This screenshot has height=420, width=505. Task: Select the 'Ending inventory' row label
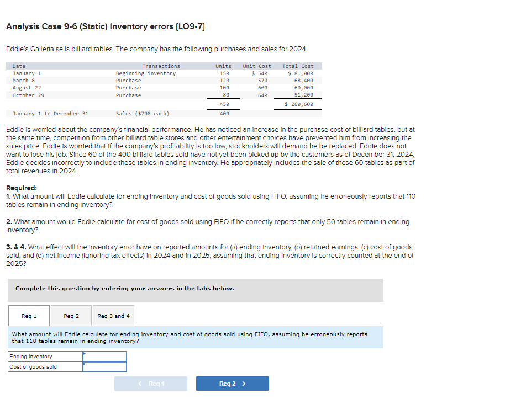coord(30,357)
